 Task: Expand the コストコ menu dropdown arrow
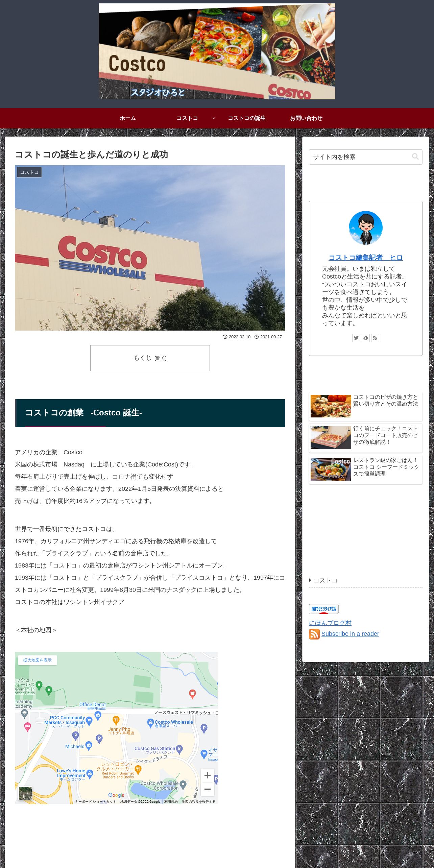[x=214, y=118]
